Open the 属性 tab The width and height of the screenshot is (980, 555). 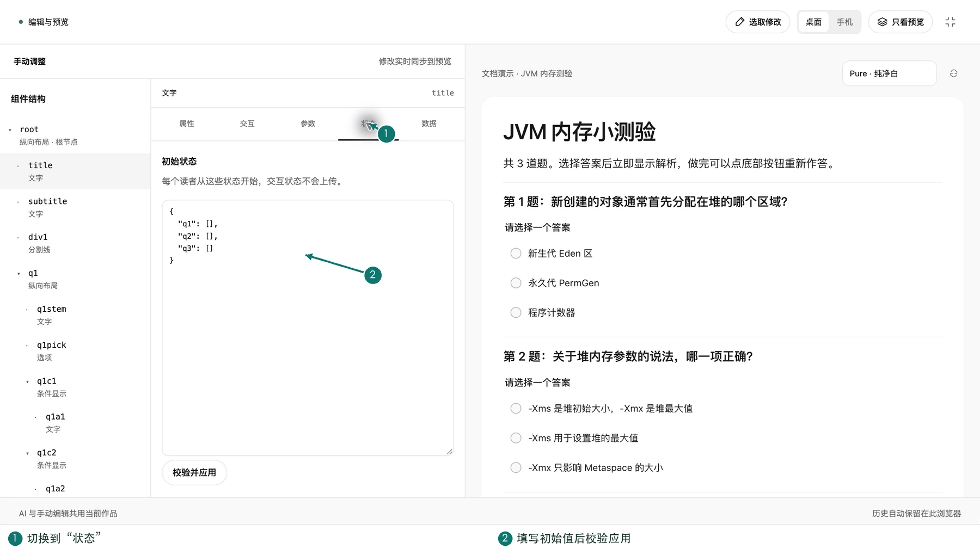click(187, 124)
